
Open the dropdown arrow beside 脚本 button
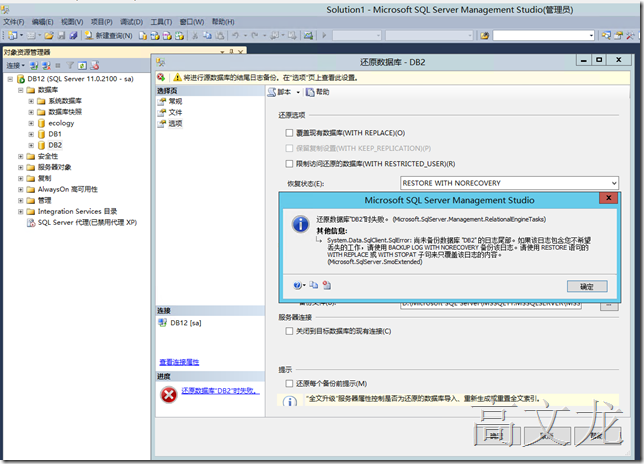coord(298,92)
